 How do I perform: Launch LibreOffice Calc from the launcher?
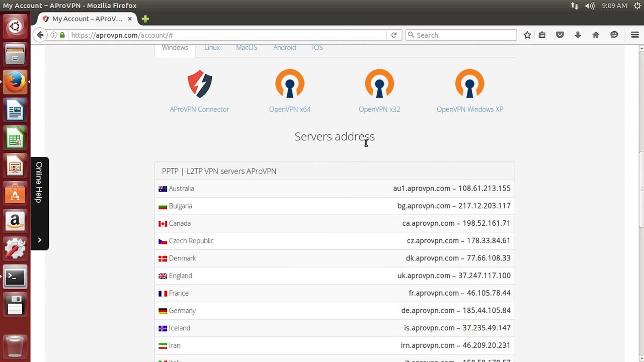coord(15,137)
